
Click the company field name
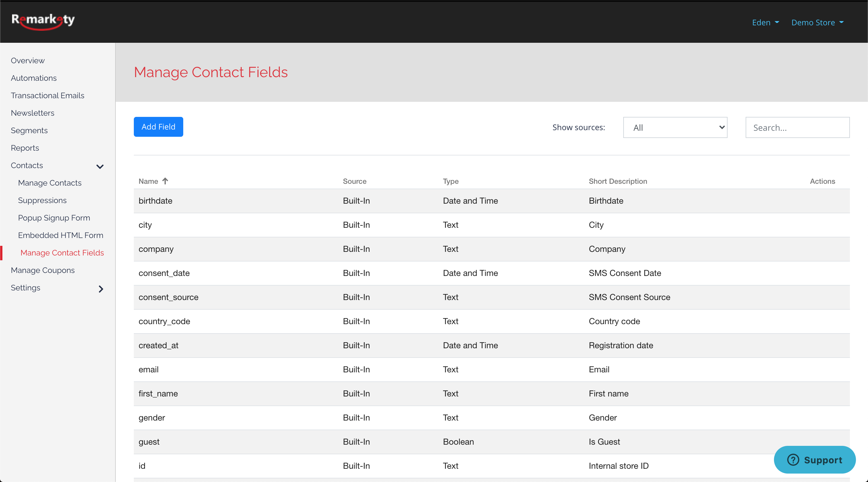156,249
